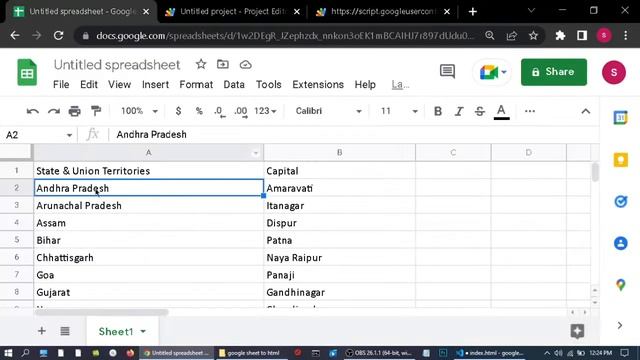The width and height of the screenshot is (640, 360).
Task: Open the Insert menu
Action: click(155, 84)
